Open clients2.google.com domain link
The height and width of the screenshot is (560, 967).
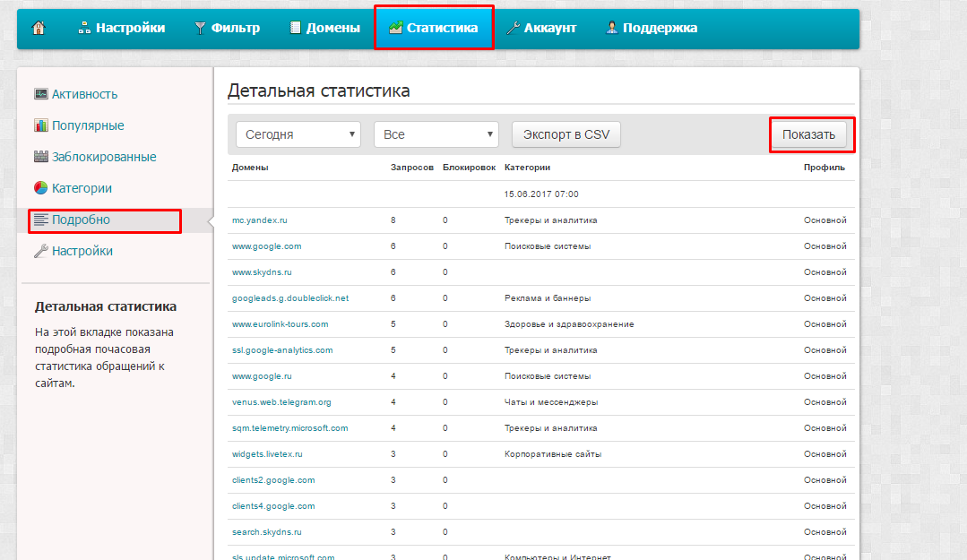[273, 480]
